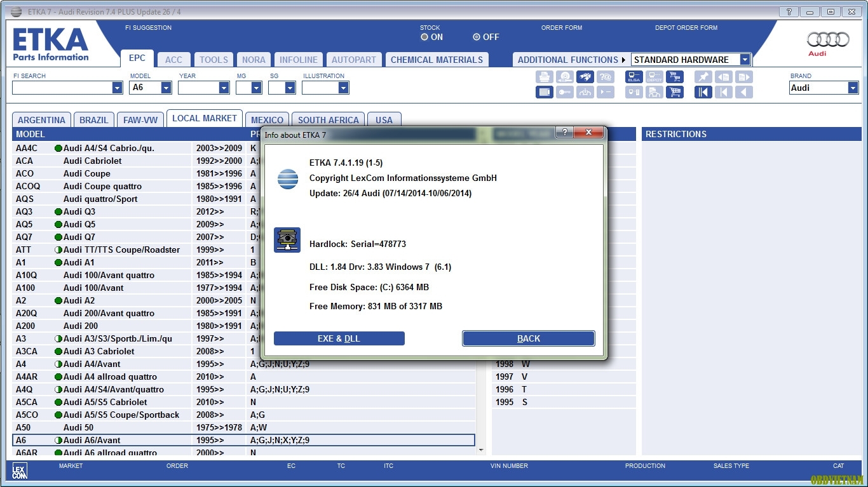
Task: Set Stock option to OFF
Action: (x=477, y=37)
